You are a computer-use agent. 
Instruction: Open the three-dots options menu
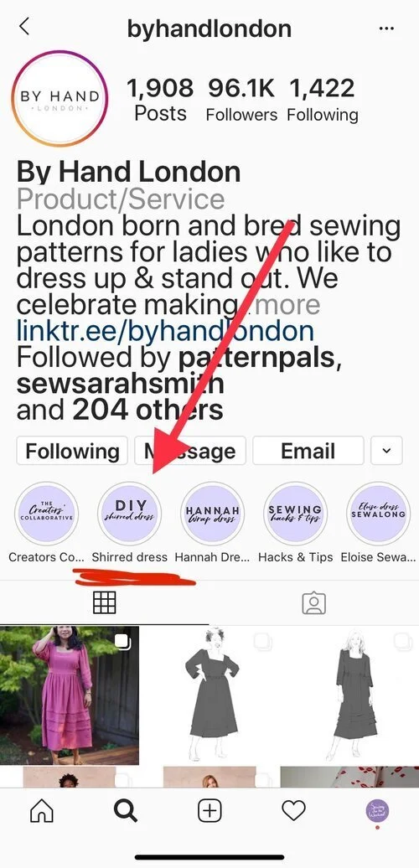click(x=387, y=28)
